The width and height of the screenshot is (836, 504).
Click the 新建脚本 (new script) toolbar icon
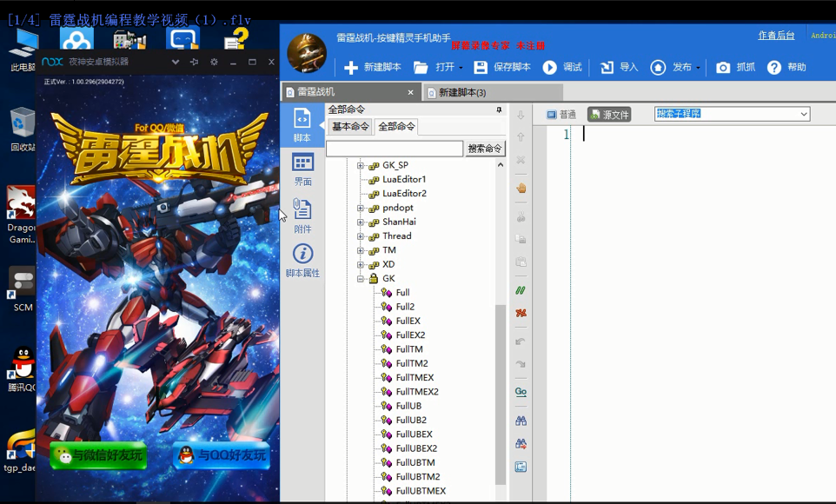tap(351, 68)
